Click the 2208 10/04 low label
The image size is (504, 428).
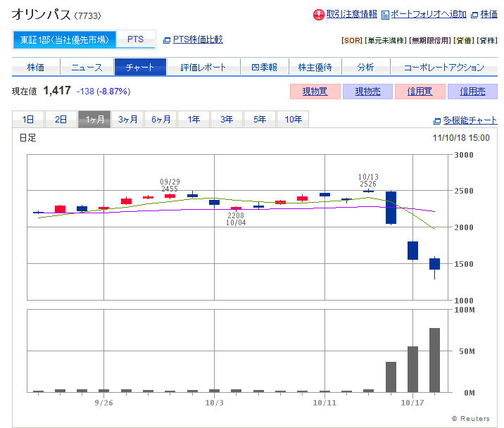(x=236, y=219)
